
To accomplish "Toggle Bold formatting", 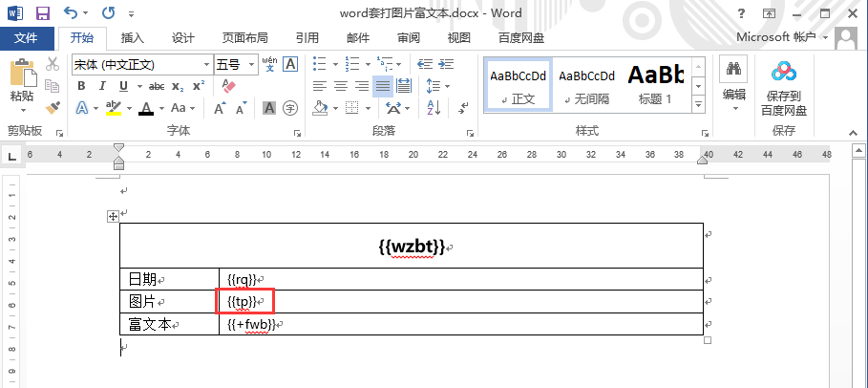I will click(x=81, y=86).
